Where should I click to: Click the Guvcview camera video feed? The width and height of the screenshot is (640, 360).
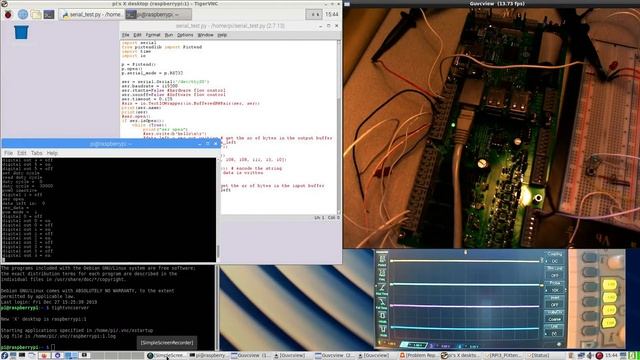(491, 128)
